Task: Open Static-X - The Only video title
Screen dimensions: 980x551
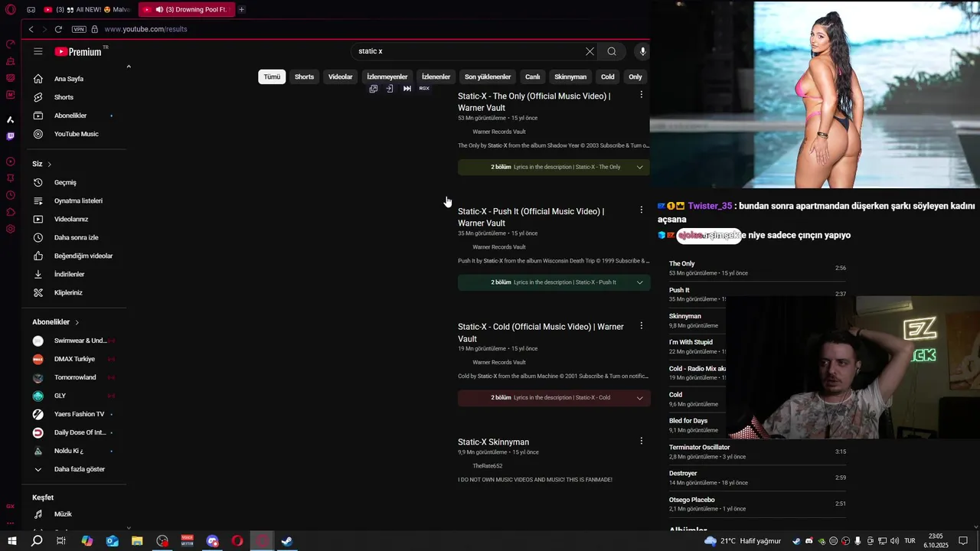Action: click(x=534, y=102)
